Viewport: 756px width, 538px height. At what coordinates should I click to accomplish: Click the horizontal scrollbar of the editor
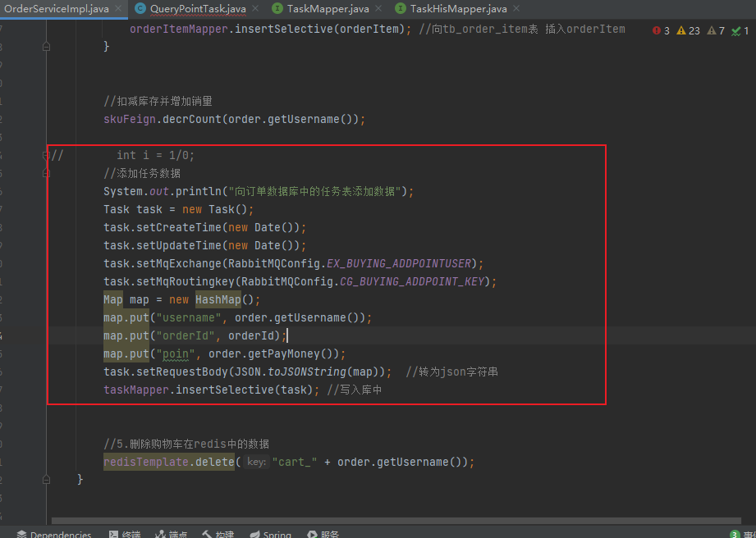point(396,521)
